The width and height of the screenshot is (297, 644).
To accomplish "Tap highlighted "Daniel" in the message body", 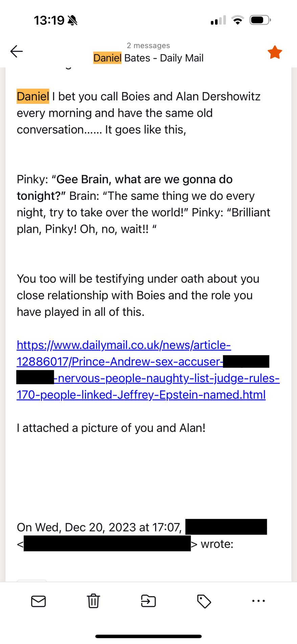I will click(33, 96).
